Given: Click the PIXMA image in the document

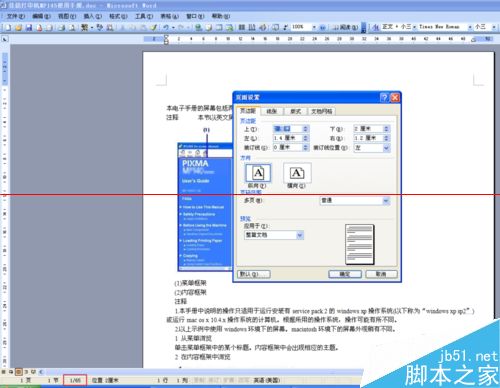Looking at the screenshot, I should tap(205, 207).
